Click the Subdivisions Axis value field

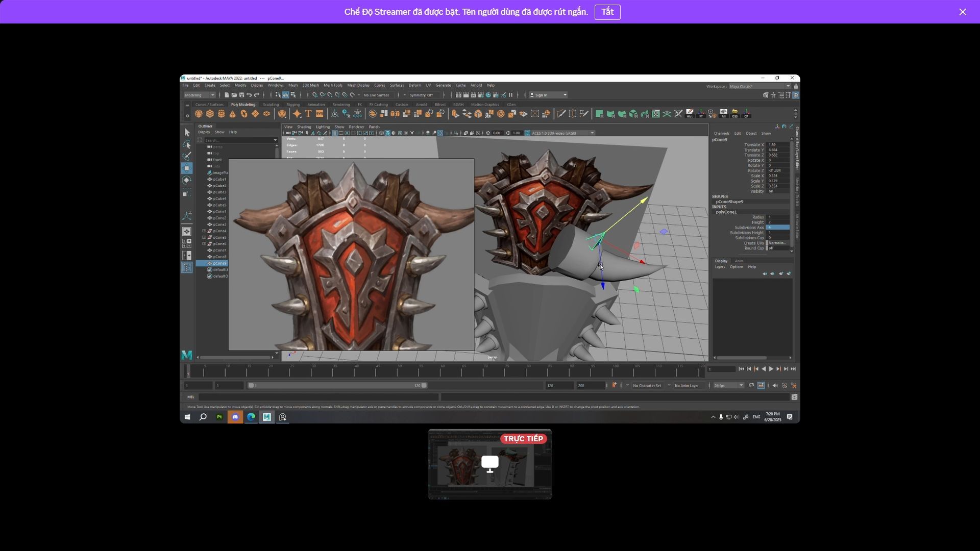tap(778, 228)
